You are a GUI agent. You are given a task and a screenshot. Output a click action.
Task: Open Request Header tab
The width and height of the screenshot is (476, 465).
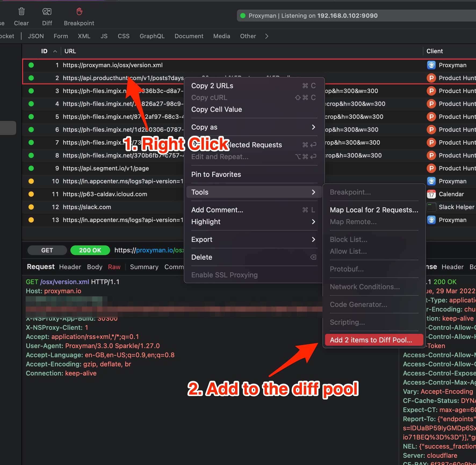70,267
